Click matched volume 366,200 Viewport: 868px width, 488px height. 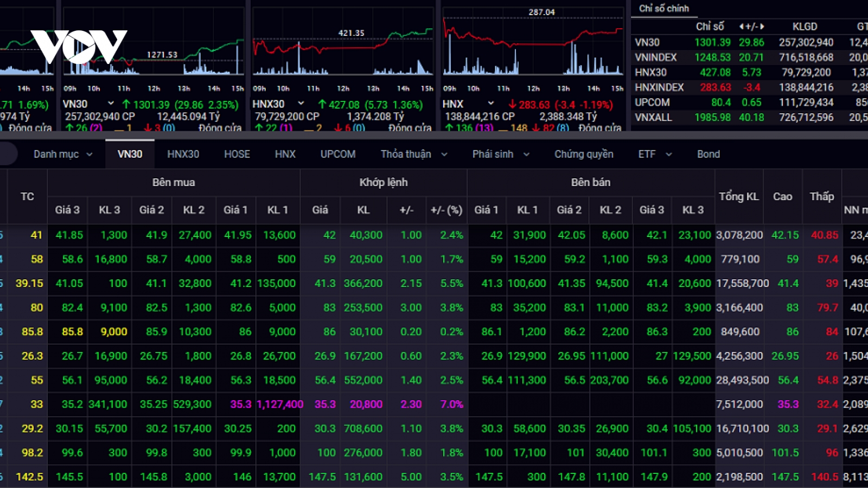(x=363, y=284)
